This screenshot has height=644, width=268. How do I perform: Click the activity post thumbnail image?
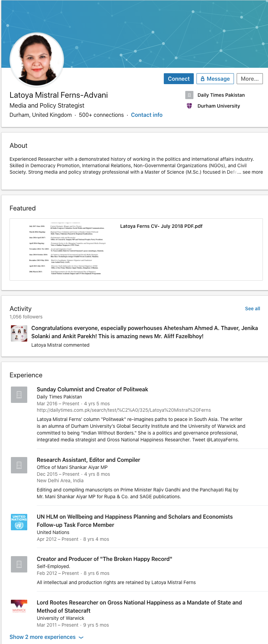[19, 333]
